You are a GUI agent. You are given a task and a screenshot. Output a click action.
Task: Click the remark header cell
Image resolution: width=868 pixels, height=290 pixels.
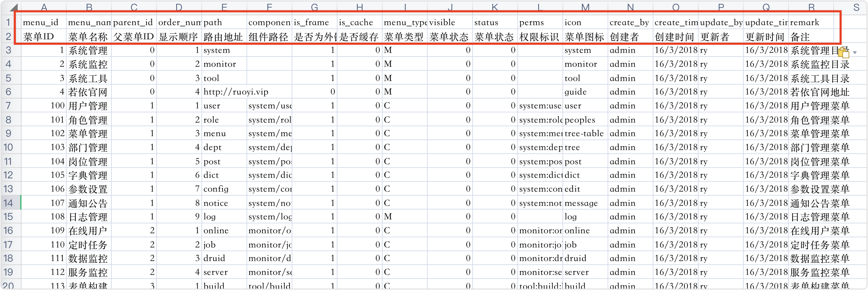tap(811, 22)
